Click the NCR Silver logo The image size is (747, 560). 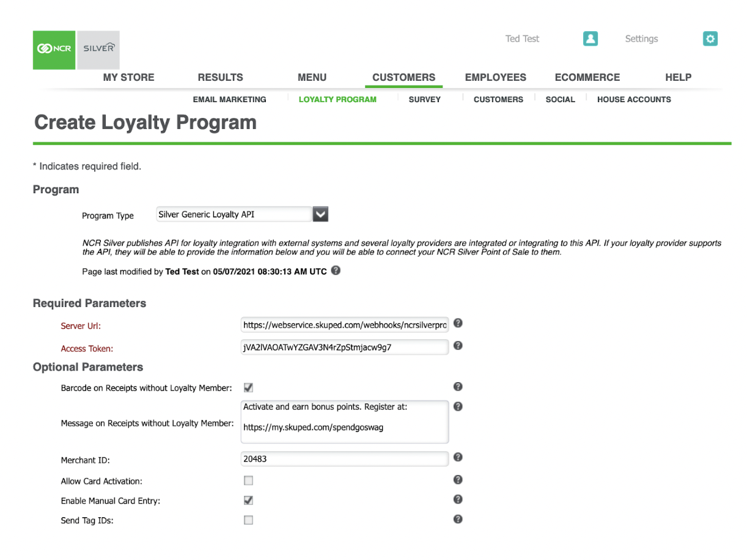(76, 50)
